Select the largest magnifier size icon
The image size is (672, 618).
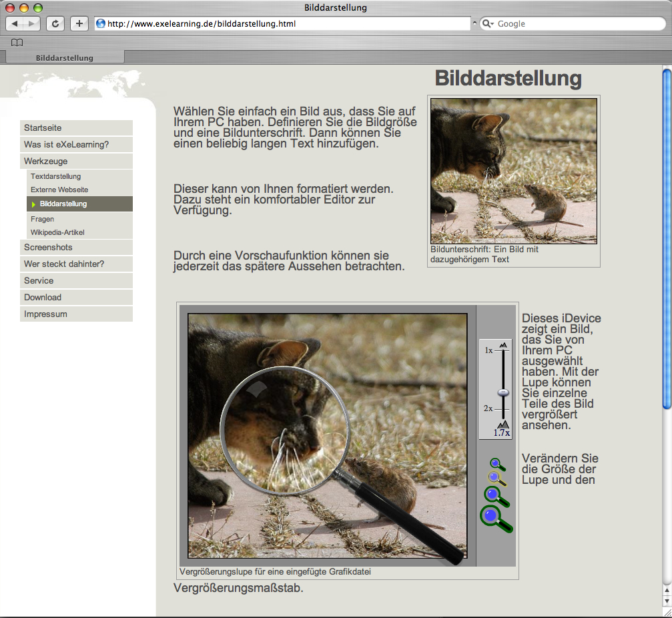(x=496, y=519)
